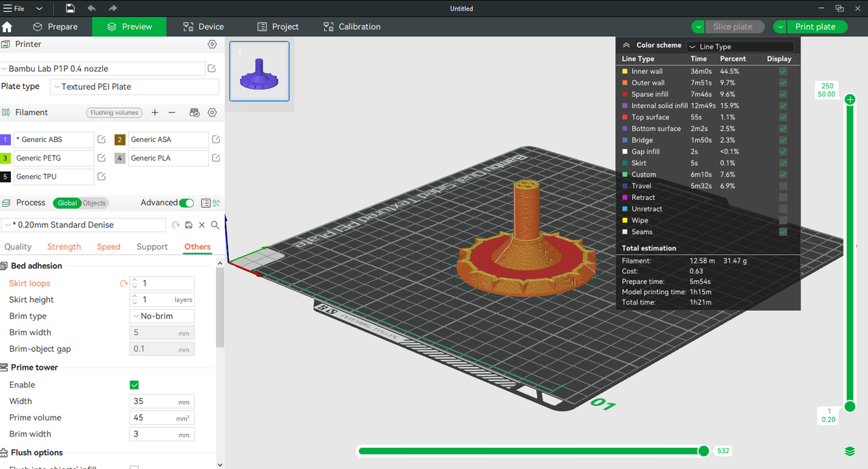Image resolution: width=868 pixels, height=469 pixels.
Task: Open the Brim type dropdown
Action: 162,316
